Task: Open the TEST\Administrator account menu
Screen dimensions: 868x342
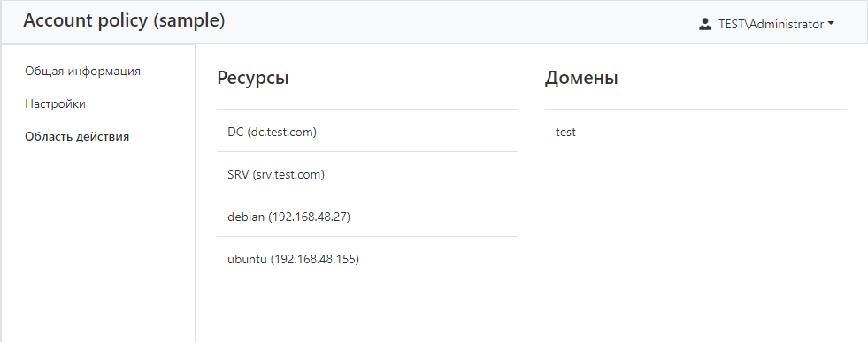Action: click(767, 25)
